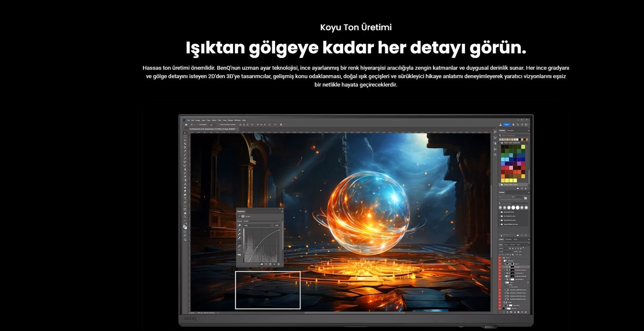Select the Crop tool

[185, 147]
